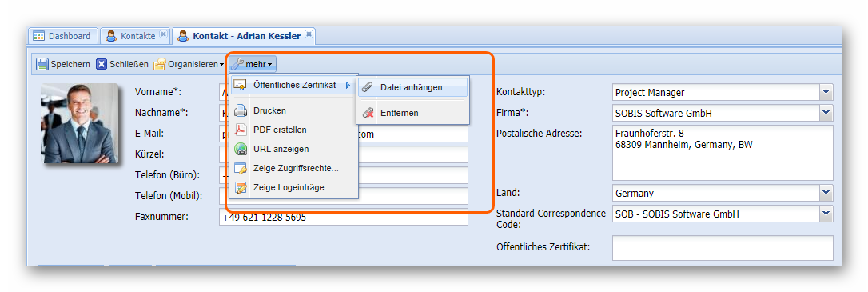The image size is (868, 292).
Task: Click the URL anzeigen globe icon
Action: (x=241, y=149)
